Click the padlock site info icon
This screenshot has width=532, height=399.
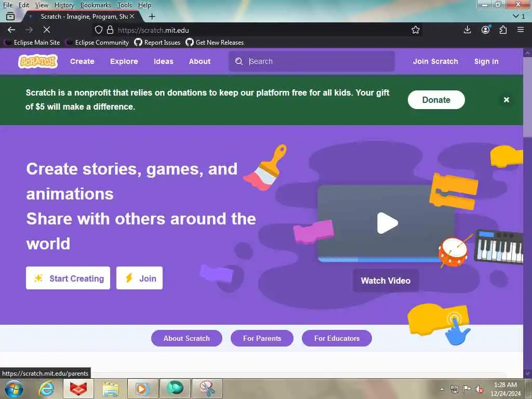click(110, 30)
